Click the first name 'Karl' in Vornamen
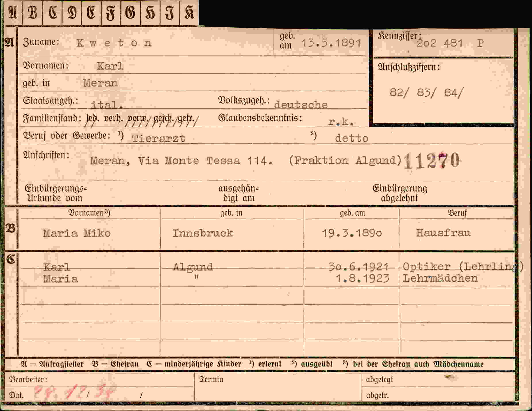The height and width of the screenshot is (411, 532). 110,66
